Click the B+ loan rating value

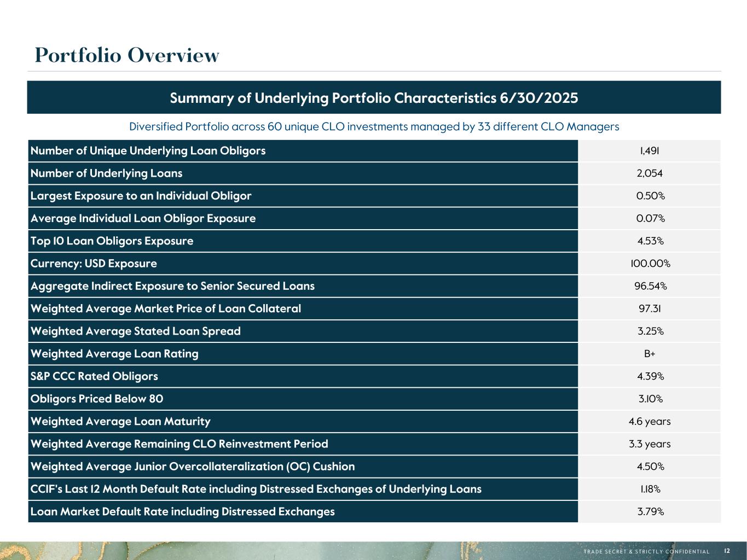(x=650, y=354)
